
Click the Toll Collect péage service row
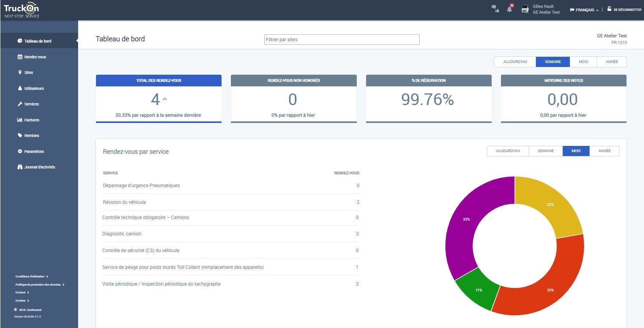coord(231,267)
